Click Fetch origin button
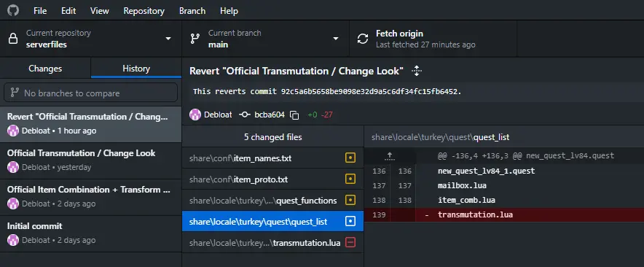Screen dimensions: 644x267 [433, 39]
